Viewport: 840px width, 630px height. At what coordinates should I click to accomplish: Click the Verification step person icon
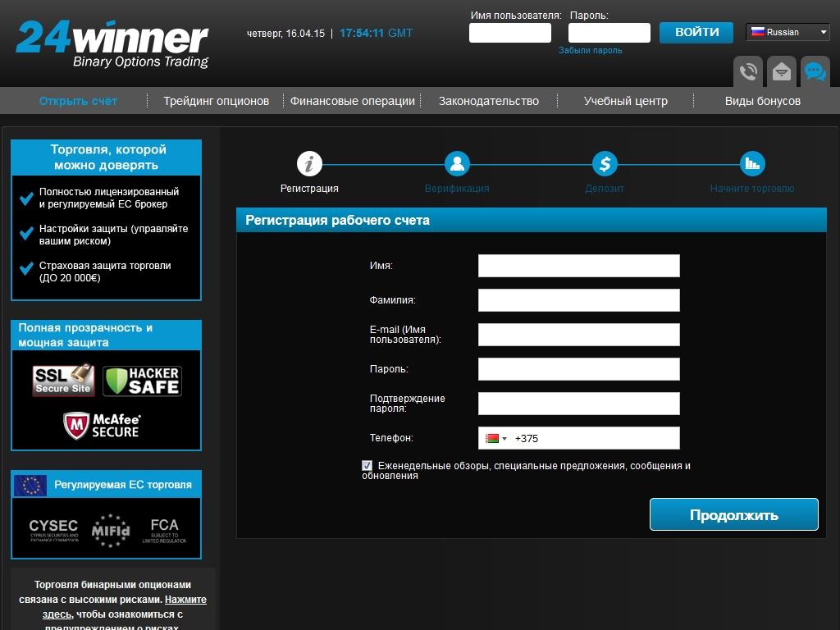click(x=457, y=164)
